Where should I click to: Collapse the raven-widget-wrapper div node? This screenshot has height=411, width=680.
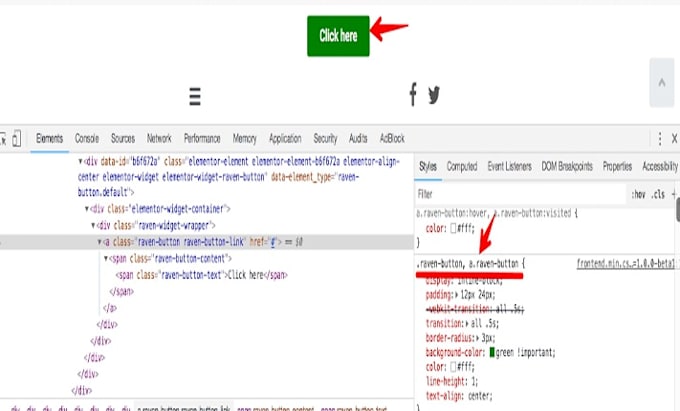(93, 225)
